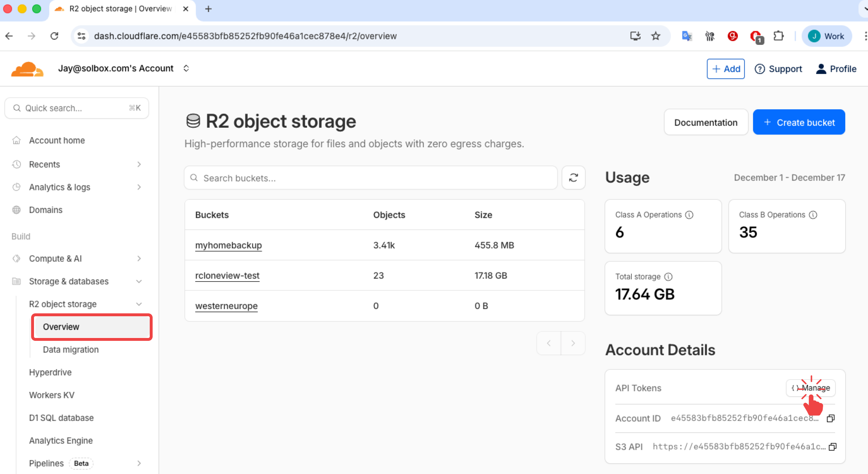This screenshot has height=474, width=868.
Task: Select Data migration in the sidebar
Action: pos(71,350)
